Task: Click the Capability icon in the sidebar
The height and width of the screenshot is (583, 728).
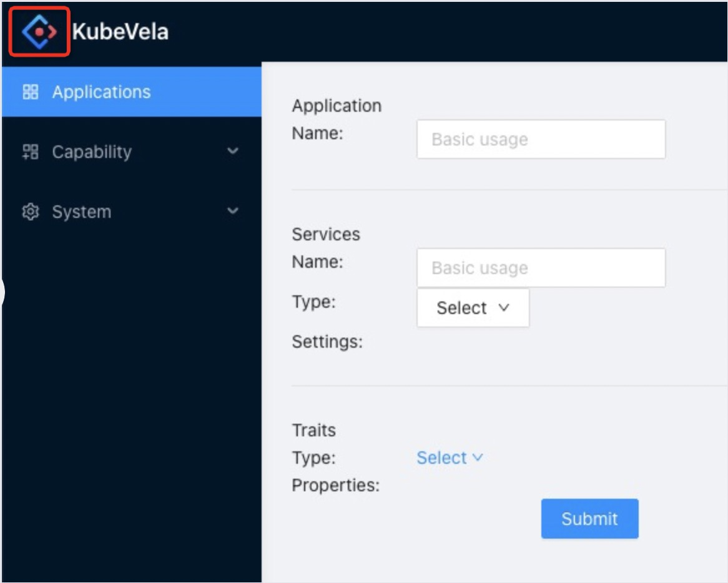Action: (29, 152)
